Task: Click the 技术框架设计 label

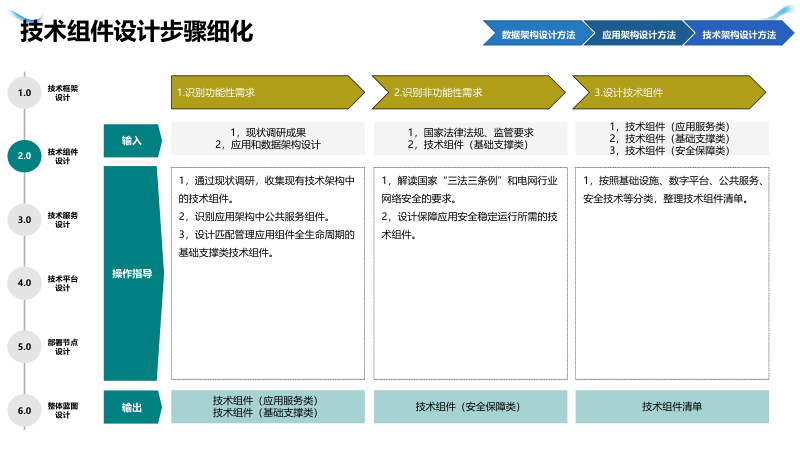Action: tap(63, 92)
